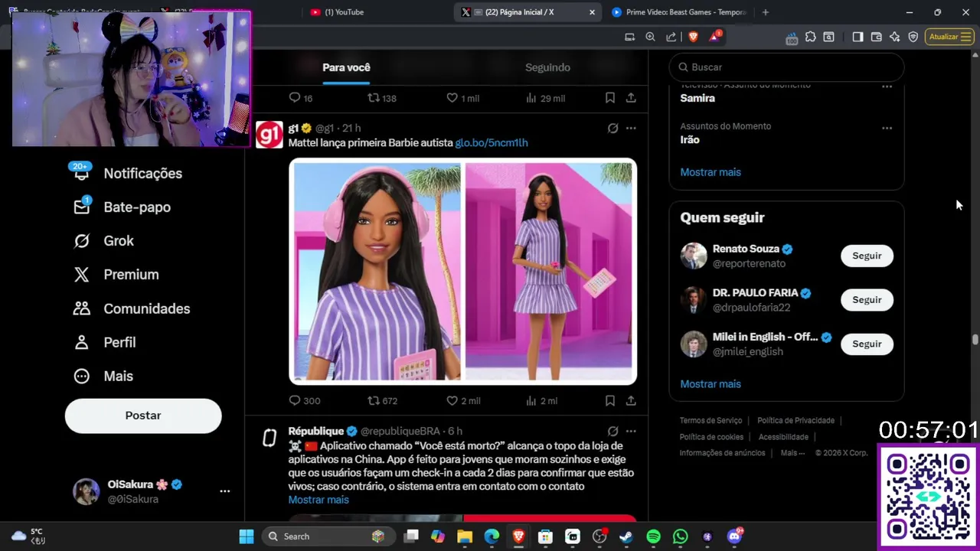The image size is (980, 551).
Task: Expand the footer Mais ··· link
Action: (792, 453)
